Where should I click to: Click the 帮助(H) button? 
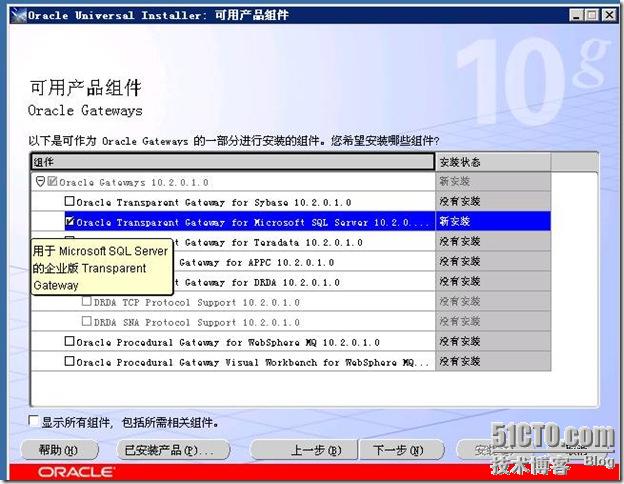[x=58, y=450]
